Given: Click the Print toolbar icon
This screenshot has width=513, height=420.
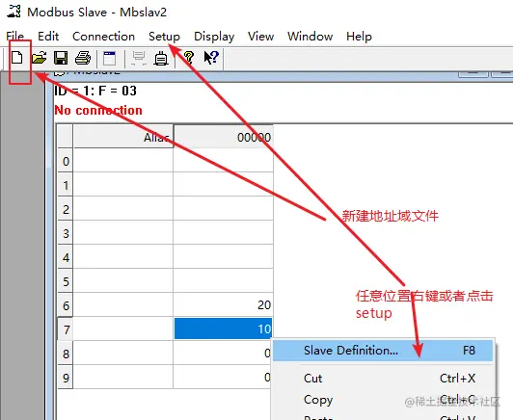Looking at the screenshot, I should (x=83, y=58).
